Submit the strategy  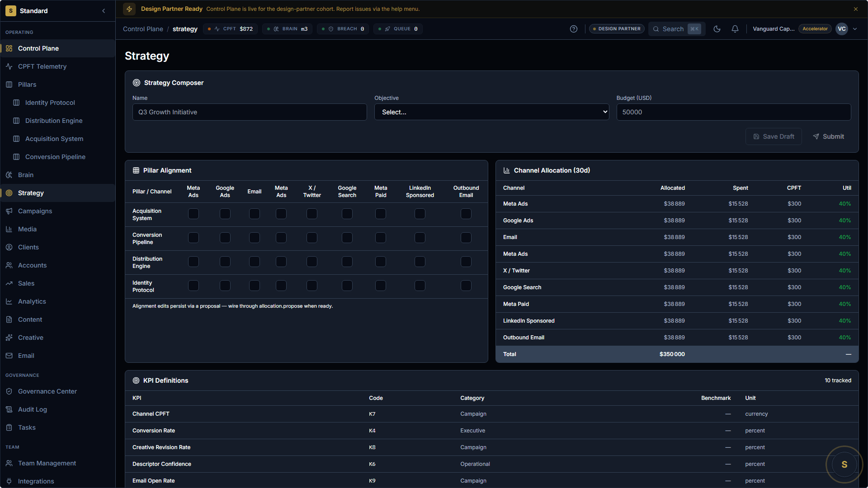pyautogui.click(x=828, y=136)
